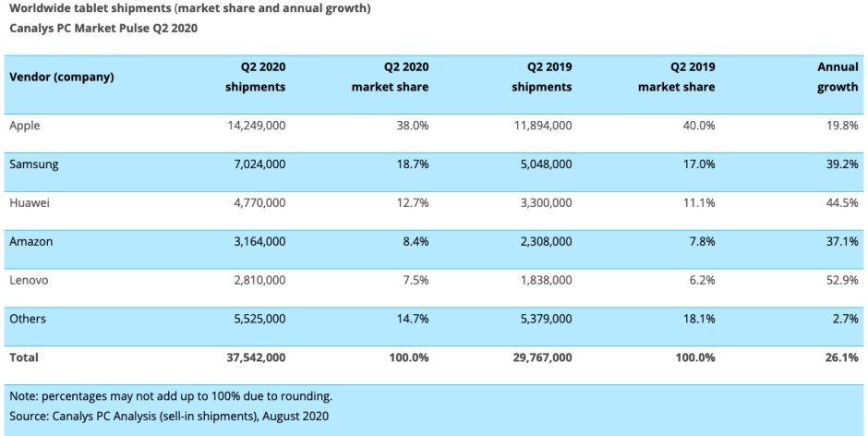Select Others 18.1% 2019 market share
The image size is (868, 436).
pos(699,319)
